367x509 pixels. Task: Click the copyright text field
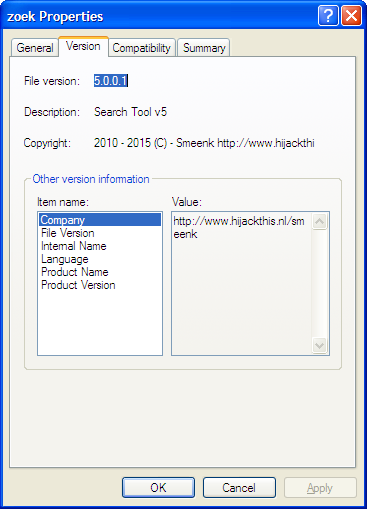(x=204, y=143)
